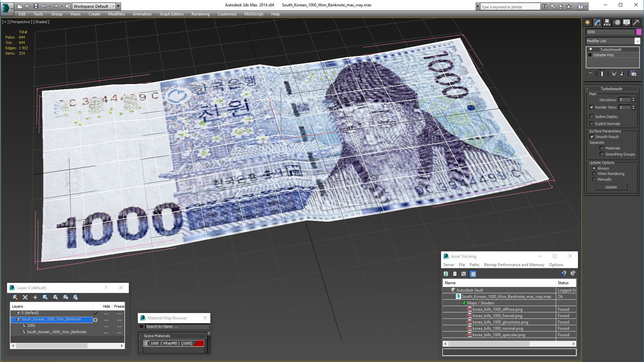Screen dimensions: 644x362
Task: Click the TurboSmooth Update button
Action: pyautogui.click(x=611, y=187)
